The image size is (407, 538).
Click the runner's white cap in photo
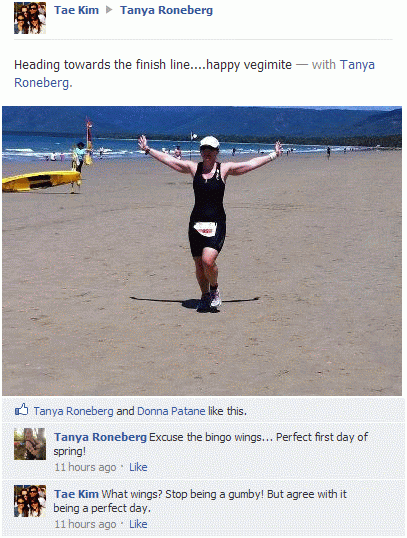(210, 142)
